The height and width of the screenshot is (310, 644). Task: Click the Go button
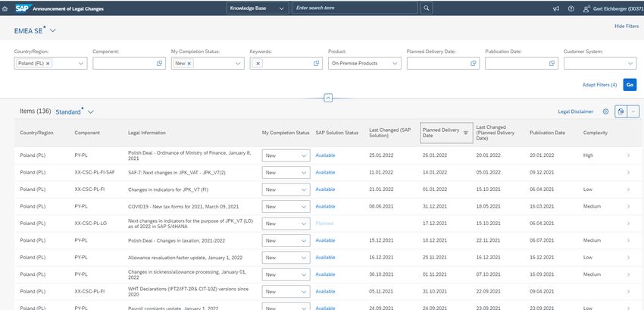(630, 85)
